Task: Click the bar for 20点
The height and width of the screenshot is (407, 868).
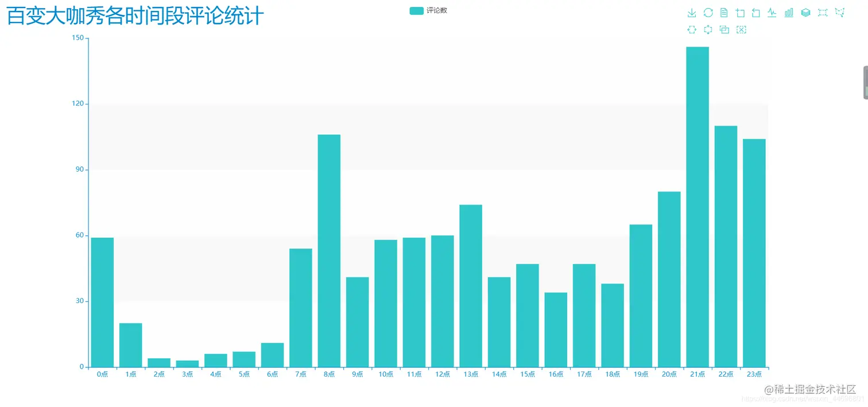Action: (669, 279)
